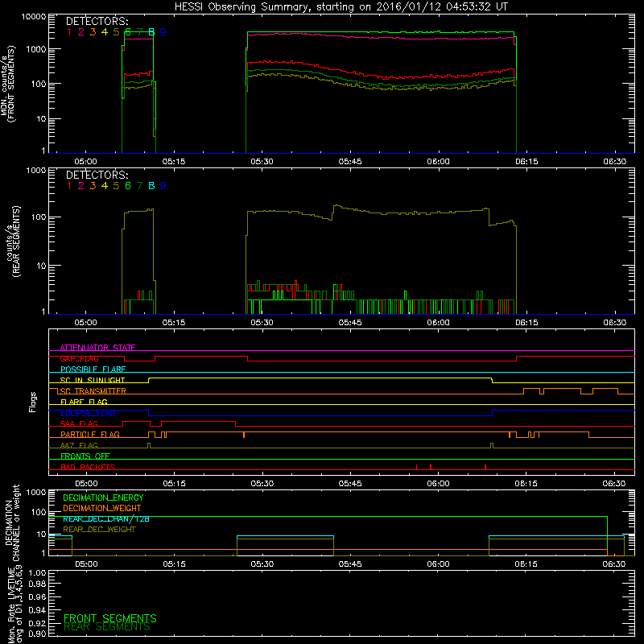Screen dimensions: 644x644
Task: Select detector number 4 in front segments legend
Action: point(105,32)
